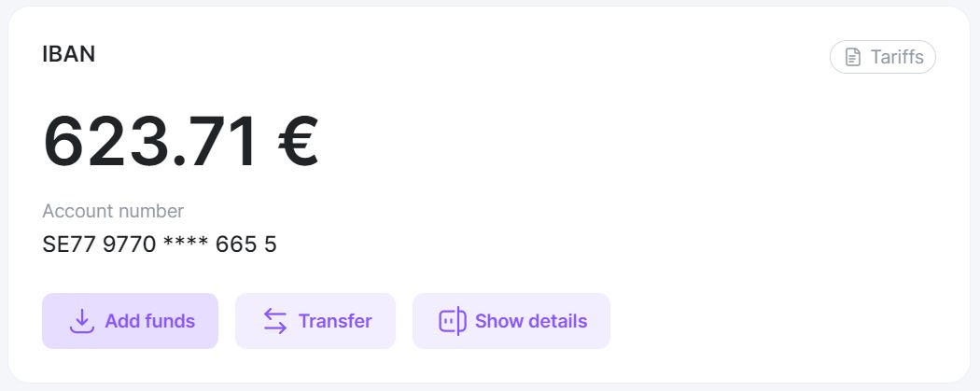Add funds to the IBAN account
The width and height of the screenshot is (980, 391).
coord(130,321)
